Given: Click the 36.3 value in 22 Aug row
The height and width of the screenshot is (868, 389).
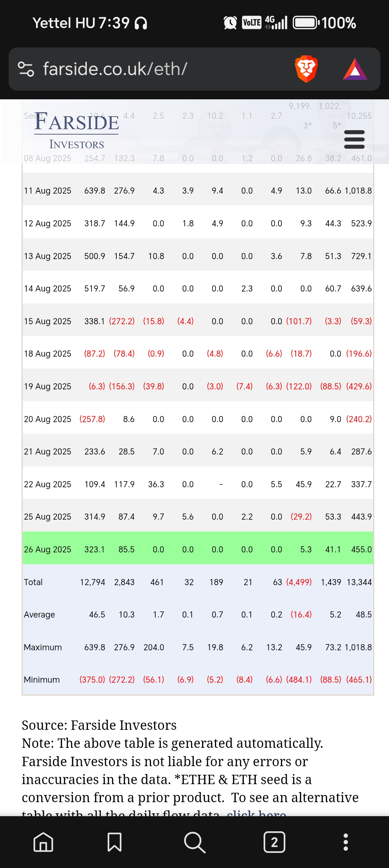Looking at the screenshot, I should pyautogui.click(x=156, y=484).
